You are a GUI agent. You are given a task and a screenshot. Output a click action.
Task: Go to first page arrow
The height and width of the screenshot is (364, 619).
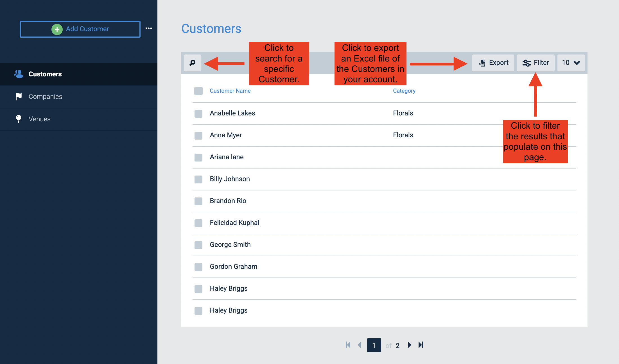click(x=348, y=345)
